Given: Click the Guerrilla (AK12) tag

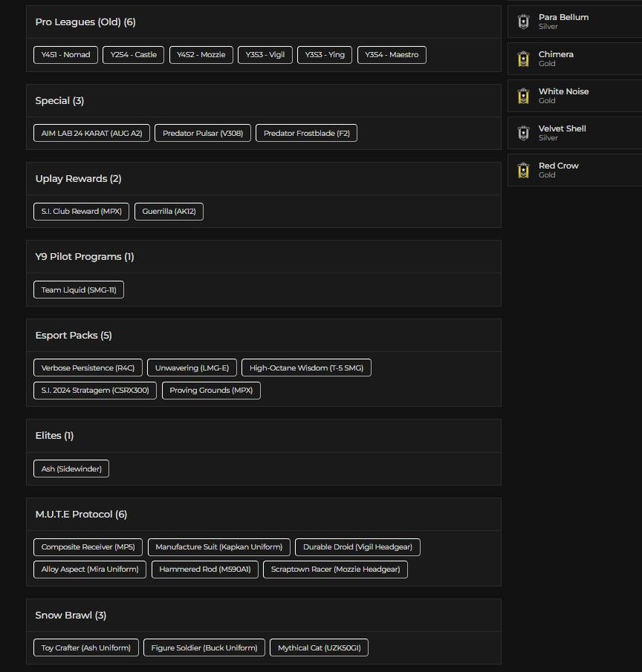Looking at the screenshot, I should click(169, 212).
